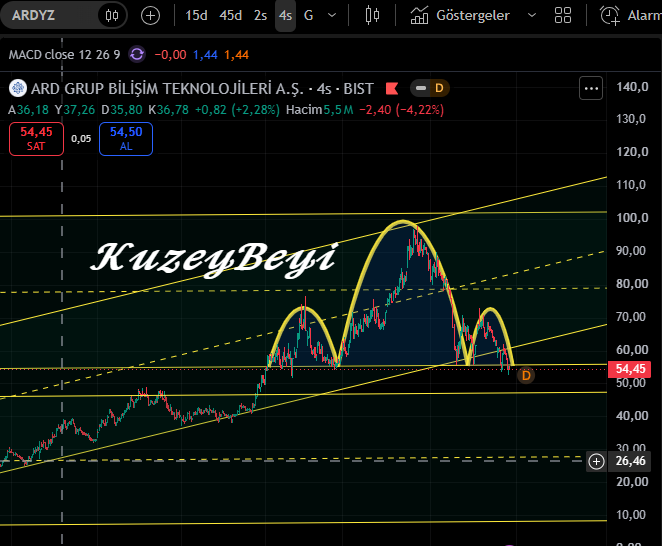Click the 10,00 price scale label

pos(631,515)
